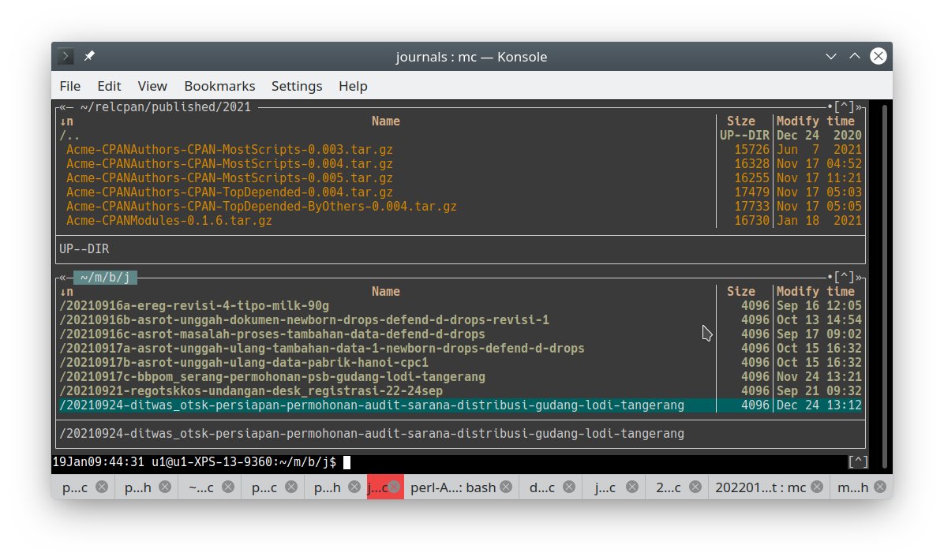Open the File menu

coord(69,86)
